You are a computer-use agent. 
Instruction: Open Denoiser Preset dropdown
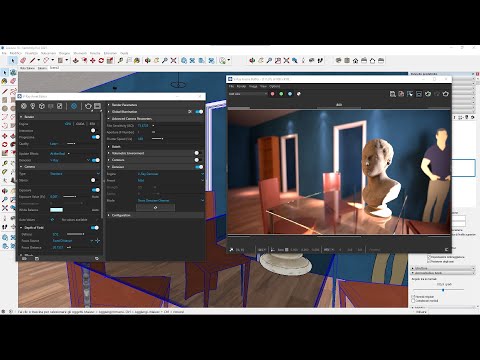point(170,180)
